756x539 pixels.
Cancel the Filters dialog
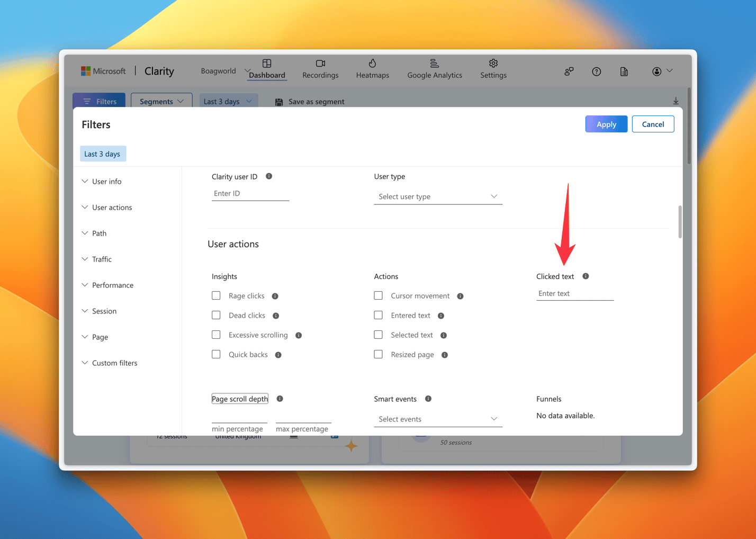(653, 124)
